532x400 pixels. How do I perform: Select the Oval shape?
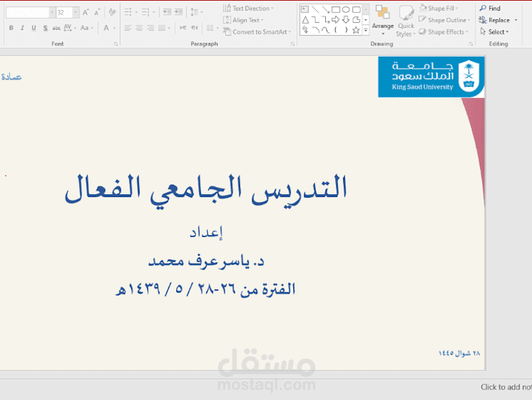(346, 9)
